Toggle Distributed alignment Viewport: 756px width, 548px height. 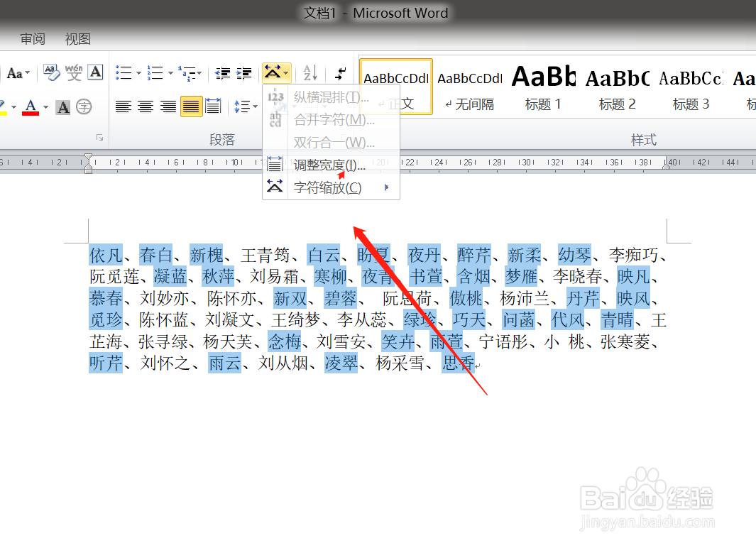click(213, 106)
